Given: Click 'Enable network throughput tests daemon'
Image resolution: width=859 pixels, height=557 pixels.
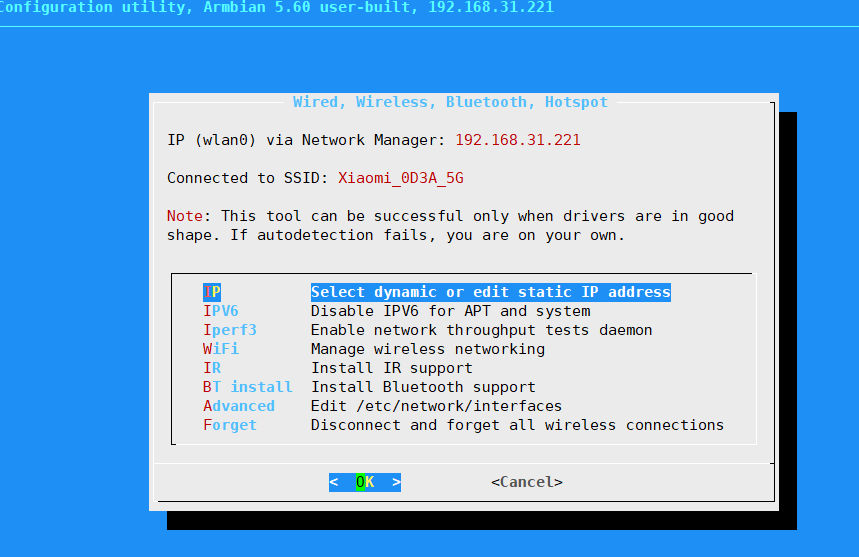Looking at the screenshot, I should click(482, 330).
